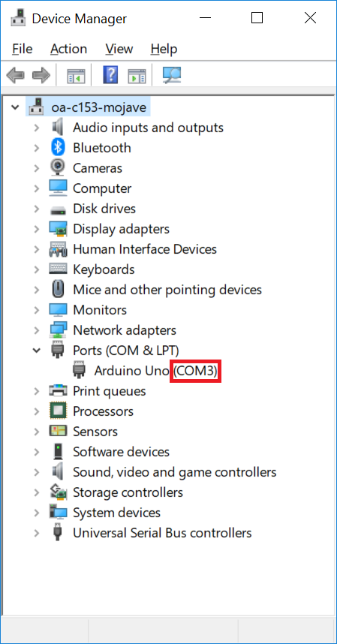This screenshot has width=337, height=644.
Task: Click the Processors chip icon
Action: click(x=58, y=411)
